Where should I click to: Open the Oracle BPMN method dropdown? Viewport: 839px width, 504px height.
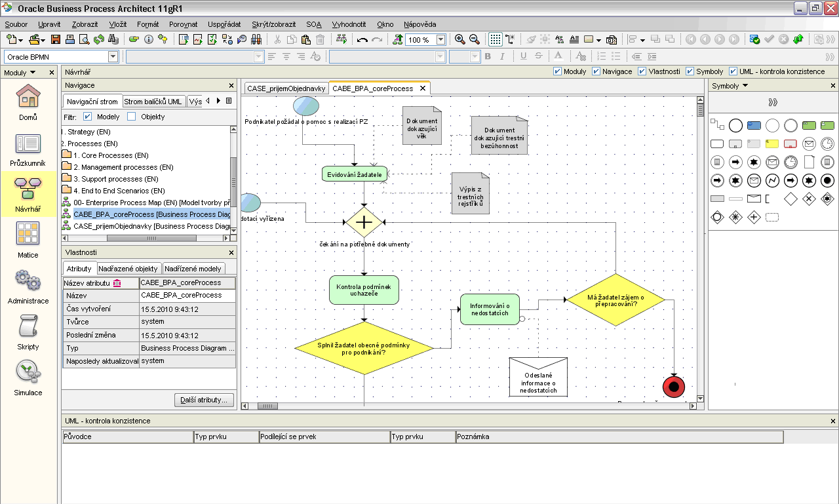[x=113, y=57]
